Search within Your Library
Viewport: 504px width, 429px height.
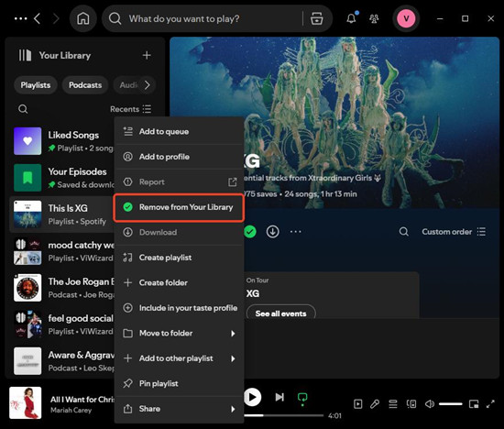pos(23,109)
